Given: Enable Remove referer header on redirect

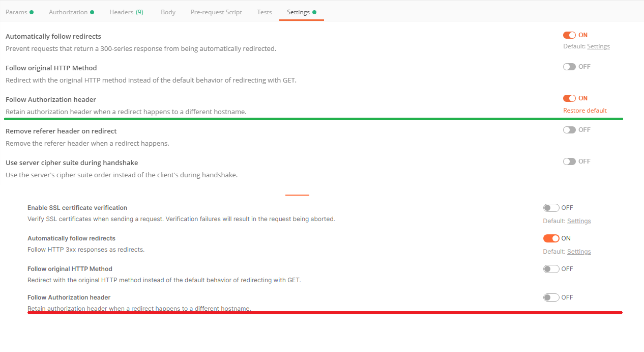Looking at the screenshot, I should pyautogui.click(x=569, y=130).
